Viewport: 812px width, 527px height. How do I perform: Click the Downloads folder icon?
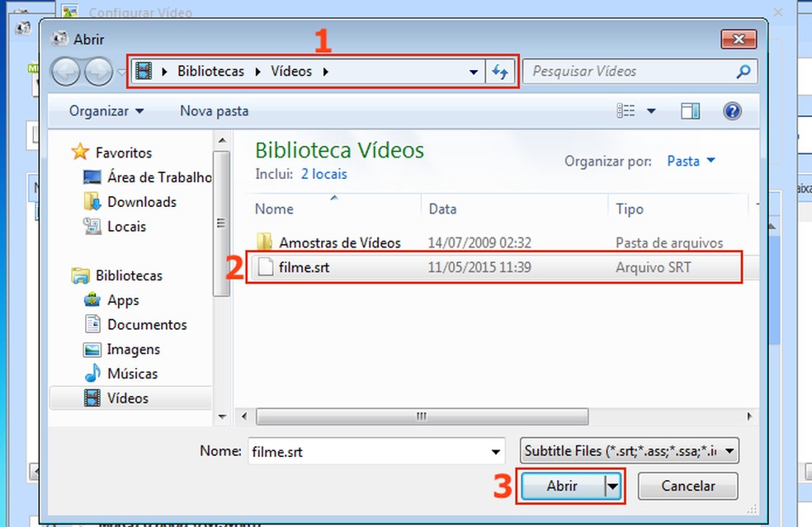pos(92,201)
